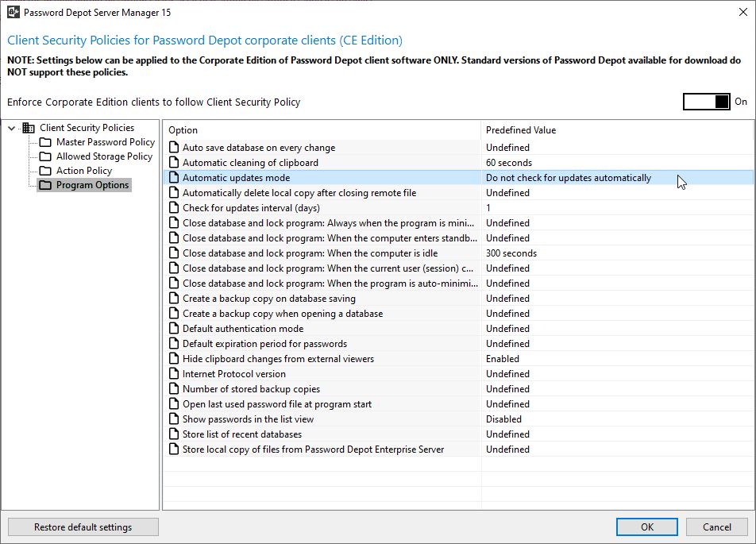
Task: Select 'Automatically delete local copy after closing' text
Action: pyautogui.click(x=299, y=193)
